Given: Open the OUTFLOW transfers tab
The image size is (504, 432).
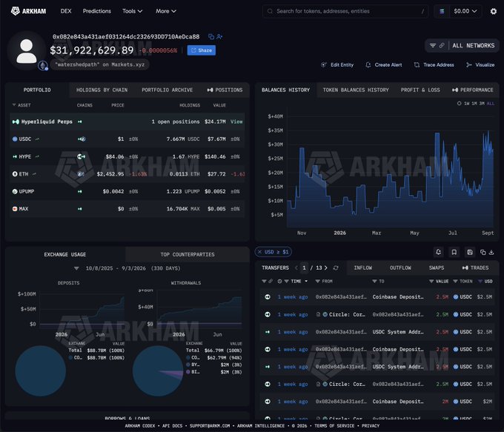Looking at the screenshot, I should pyautogui.click(x=400, y=267).
